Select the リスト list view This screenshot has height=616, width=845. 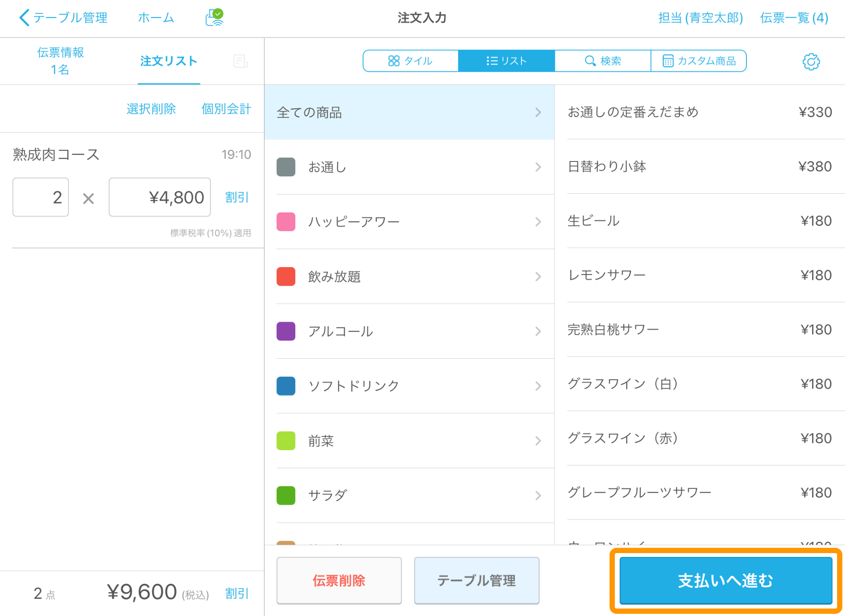506,61
